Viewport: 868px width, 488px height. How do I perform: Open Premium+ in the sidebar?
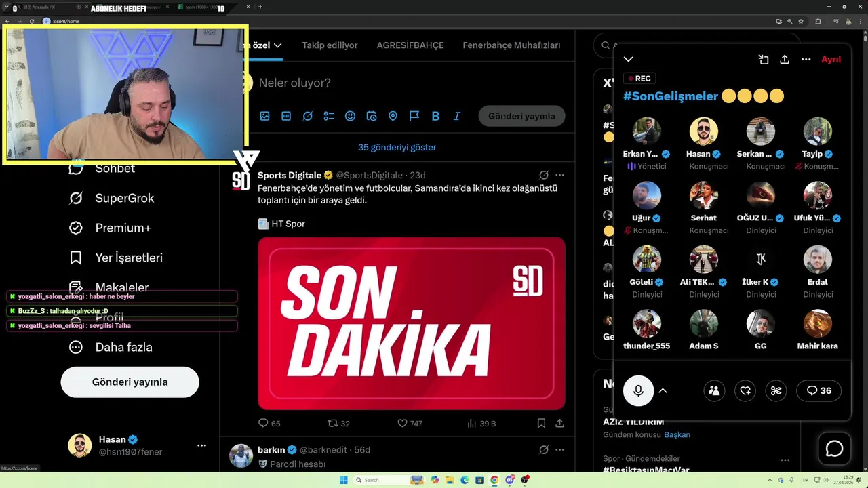[109, 228]
